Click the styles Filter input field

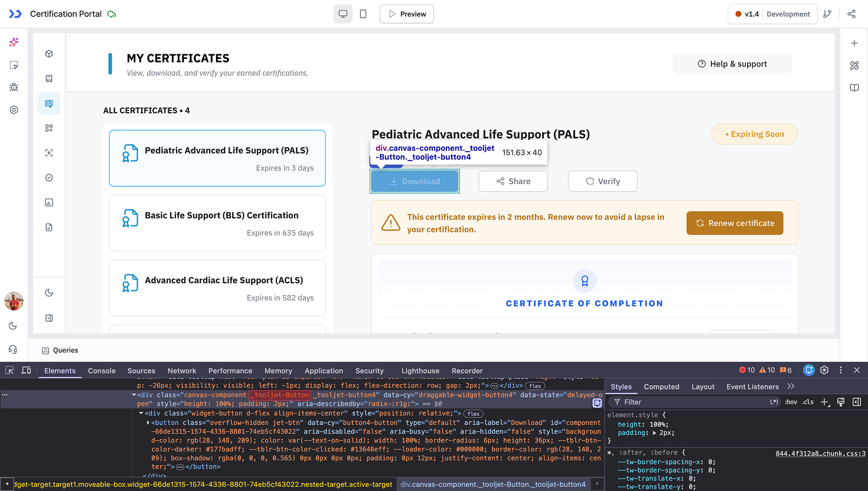(694, 402)
